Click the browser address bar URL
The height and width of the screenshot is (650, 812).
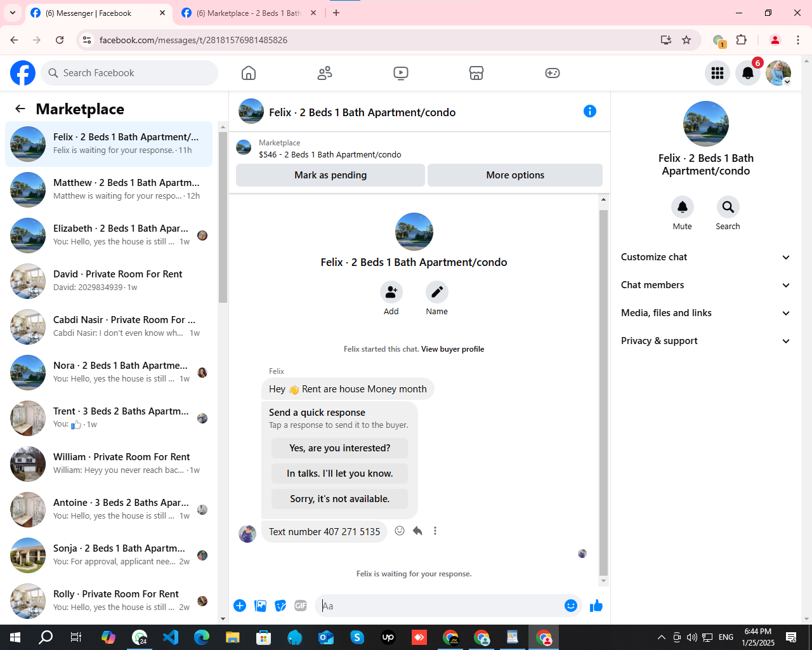[193, 40]
